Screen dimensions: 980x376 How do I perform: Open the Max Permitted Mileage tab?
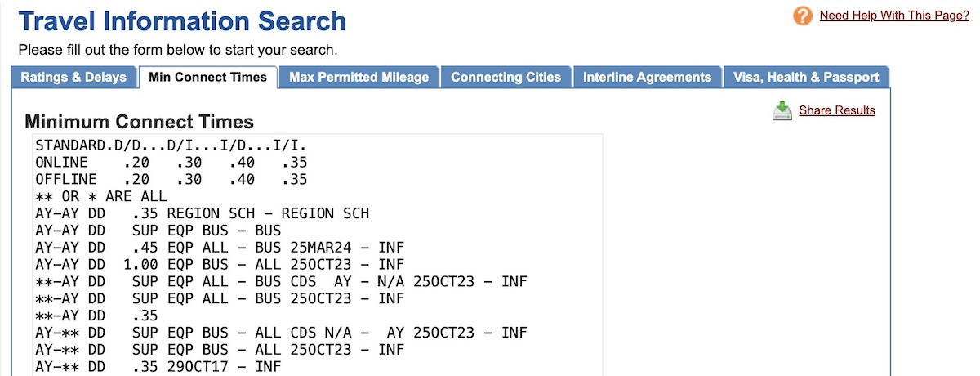point(359,77)
